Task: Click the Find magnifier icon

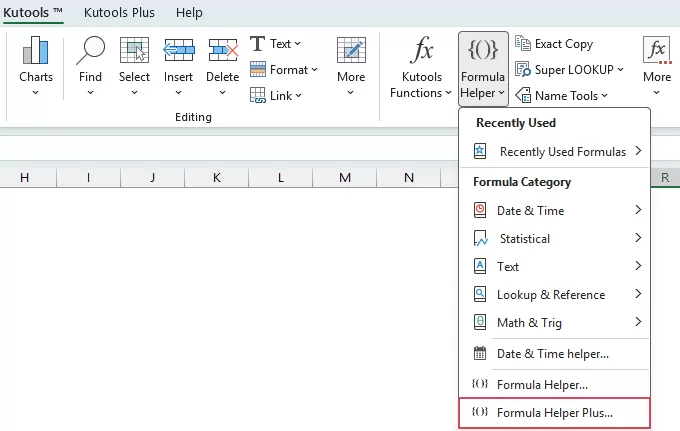Action: (x=90, y=50)
